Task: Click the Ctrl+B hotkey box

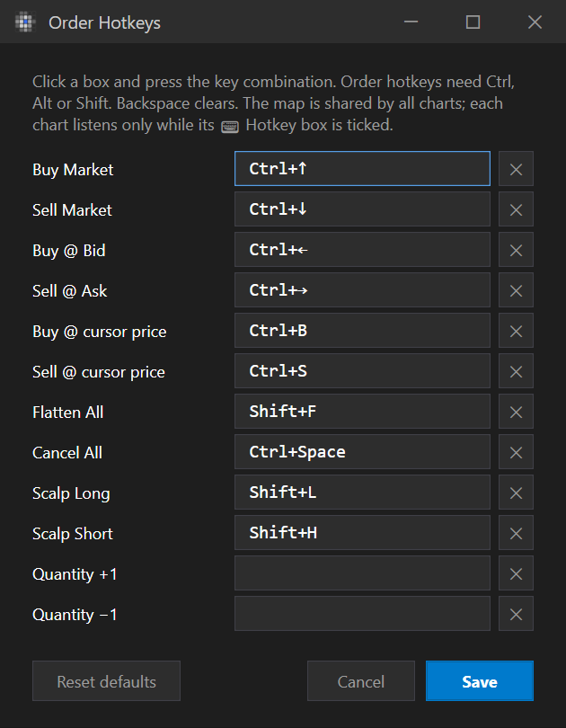Action: point(362,330)
